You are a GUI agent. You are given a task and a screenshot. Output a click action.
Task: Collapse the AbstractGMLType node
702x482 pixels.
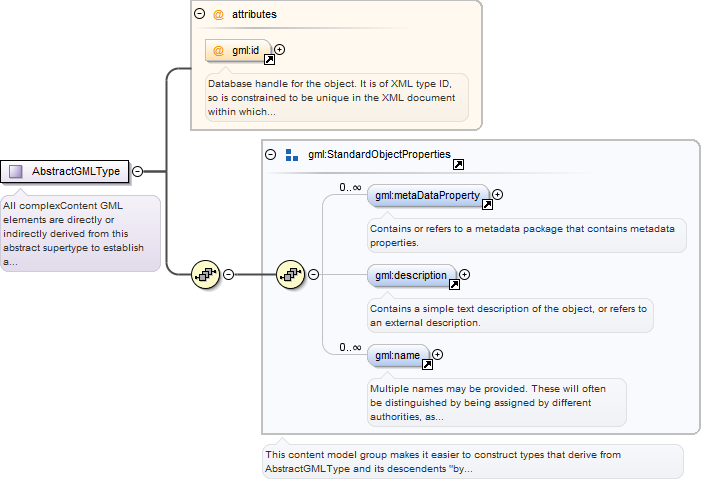(x=138, y=171)
